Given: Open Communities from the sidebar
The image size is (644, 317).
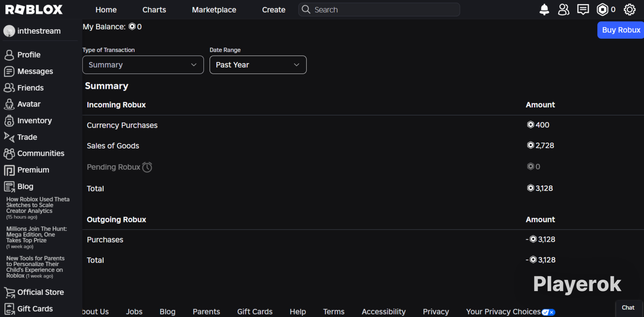Looking at the screenshot, I should pyautogui.click(x=41, y=154).
